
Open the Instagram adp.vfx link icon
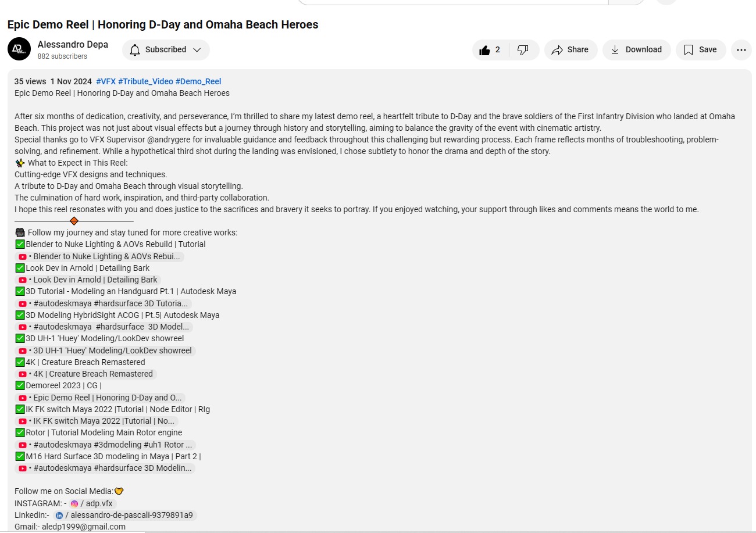(74, 503)
